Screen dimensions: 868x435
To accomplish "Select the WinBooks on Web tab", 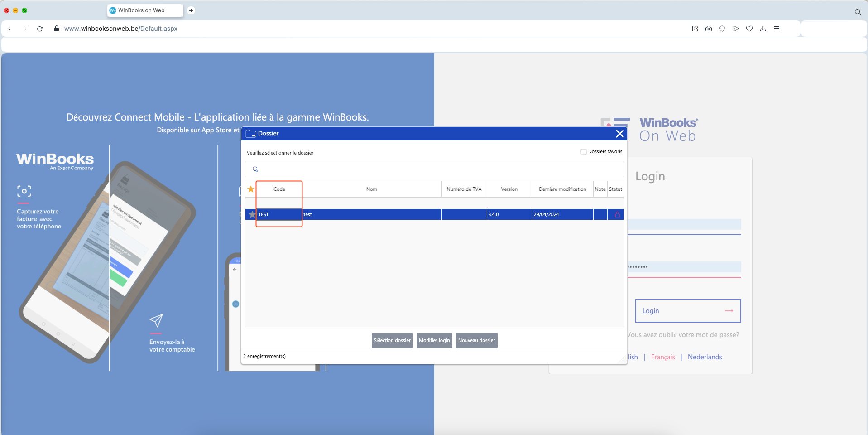I will coord(145,10).
